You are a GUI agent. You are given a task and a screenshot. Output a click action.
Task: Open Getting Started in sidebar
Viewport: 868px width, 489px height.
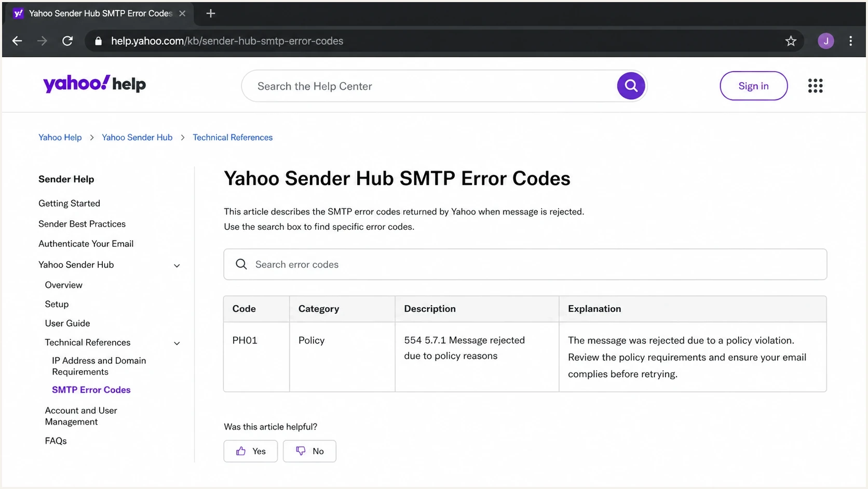69,203
